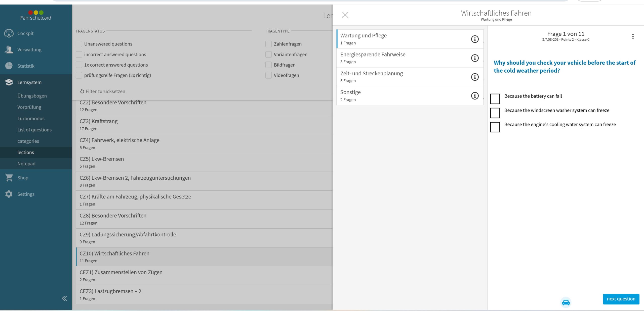The image size is (644, 311).
Task: Check 'Because the battery can fail' answer
Action: pos(495,99)
